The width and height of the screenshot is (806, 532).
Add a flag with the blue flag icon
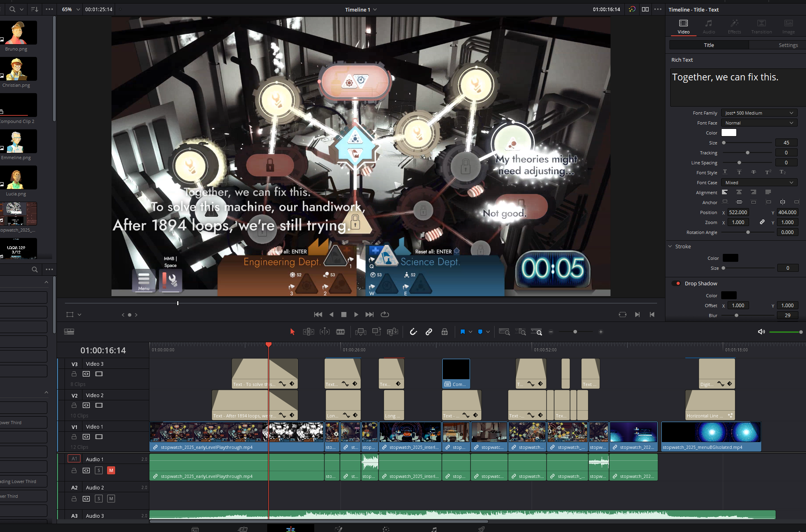click(x=462, y=332)
